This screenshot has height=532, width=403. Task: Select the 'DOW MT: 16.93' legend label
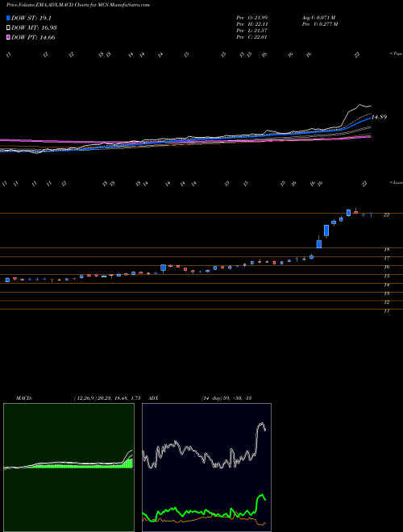pos(34,27)
